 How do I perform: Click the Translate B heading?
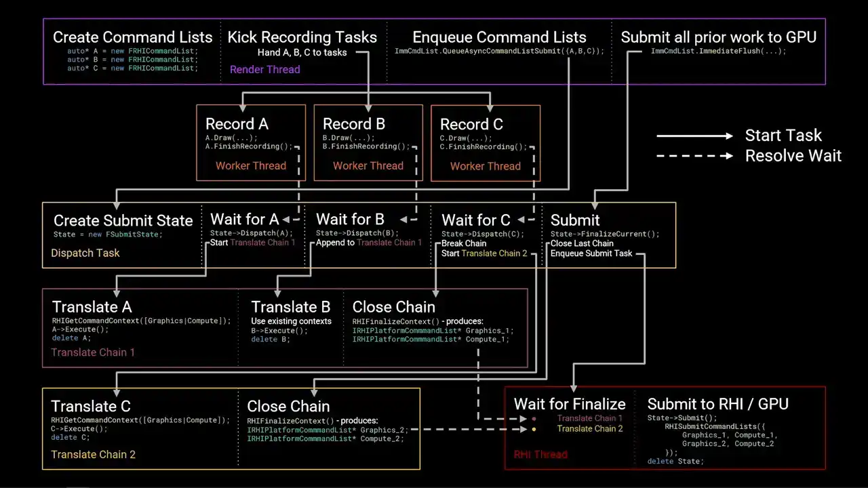290,307
